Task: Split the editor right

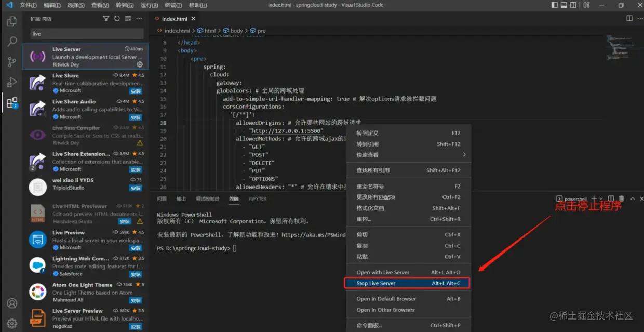Action: 629,18
